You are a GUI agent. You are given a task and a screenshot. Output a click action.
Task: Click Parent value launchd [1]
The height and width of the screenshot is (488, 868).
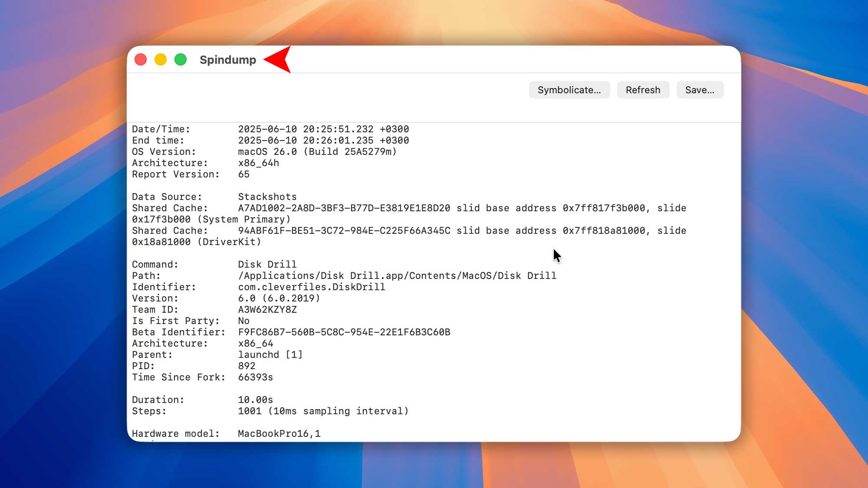click(x=270, y=355)
